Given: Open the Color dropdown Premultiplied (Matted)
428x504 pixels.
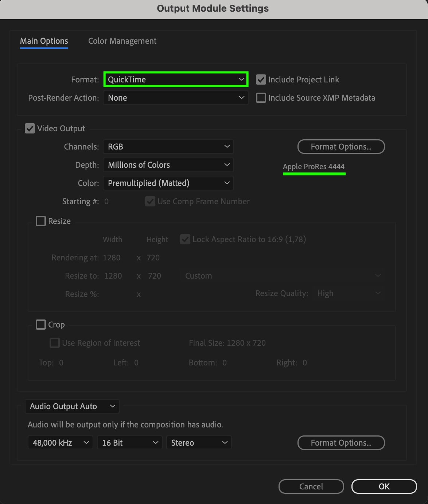Looking at the screenshot, I should (168, 183).
